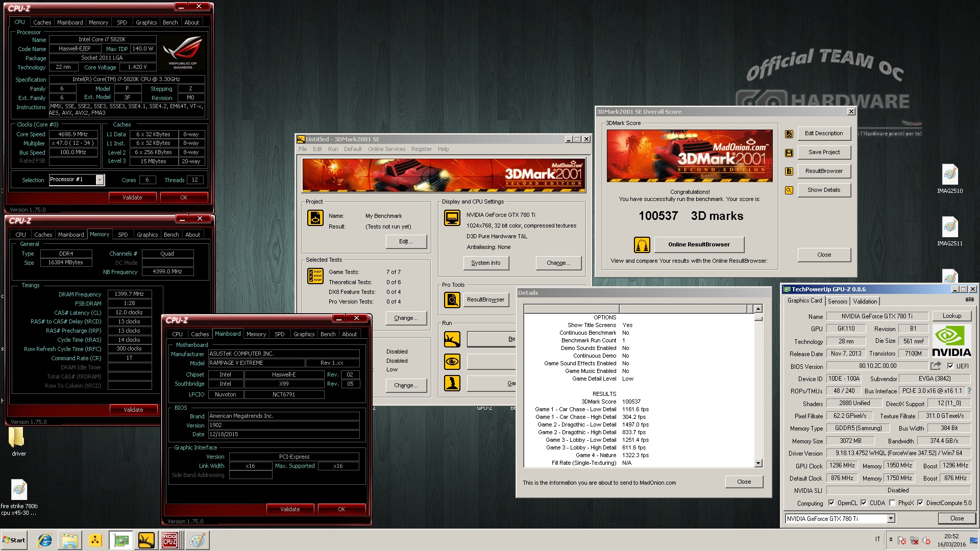Click the eye Demo icon in the Run section
980x551 pixels.
click(452, 362)
